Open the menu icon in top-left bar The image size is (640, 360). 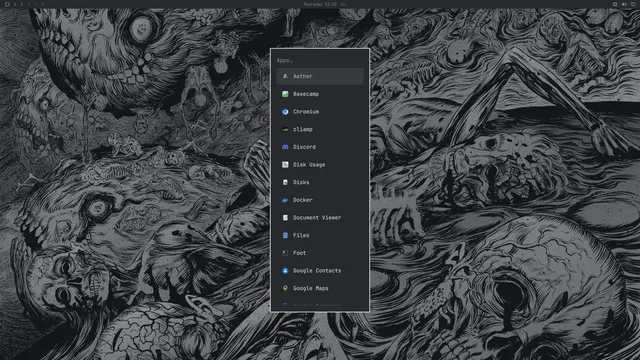pyautogui.click(x=7, y=4)
